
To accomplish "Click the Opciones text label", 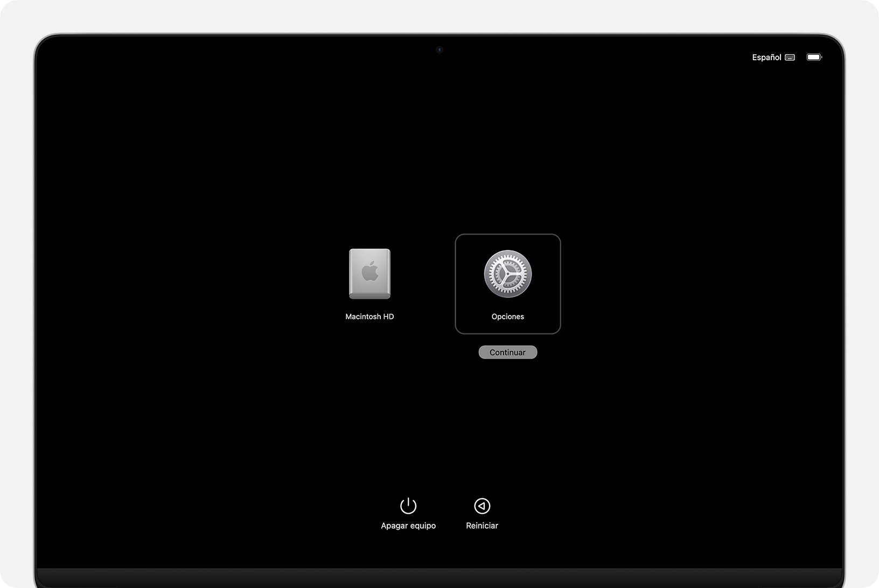I will (507, 317).
